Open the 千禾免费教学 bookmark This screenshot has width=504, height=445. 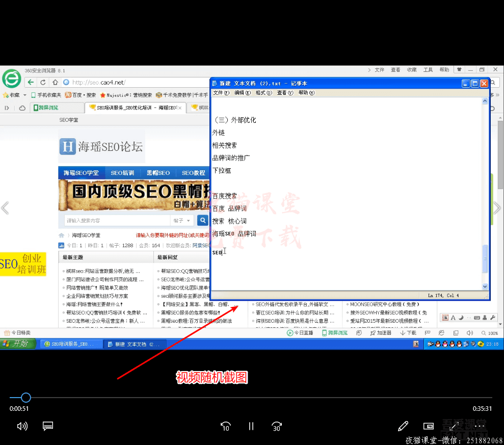tap(182, 95)
